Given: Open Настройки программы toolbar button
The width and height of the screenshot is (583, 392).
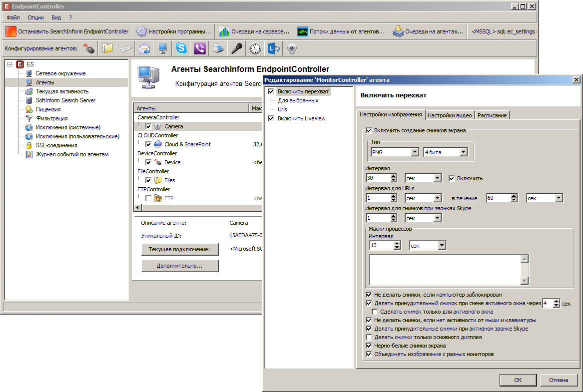Looking at the screenshot, I should click(x=174, y=31).
